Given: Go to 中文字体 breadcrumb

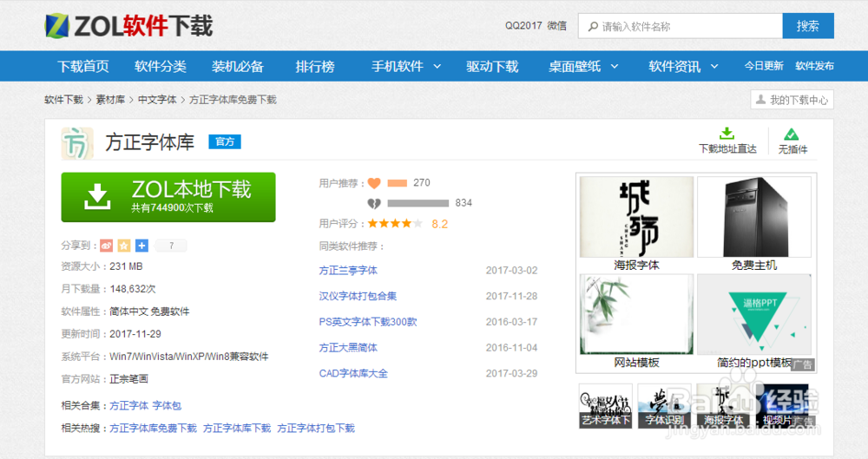Looking at the screenshot, I should pyautogui.click(x=157, y=100).
